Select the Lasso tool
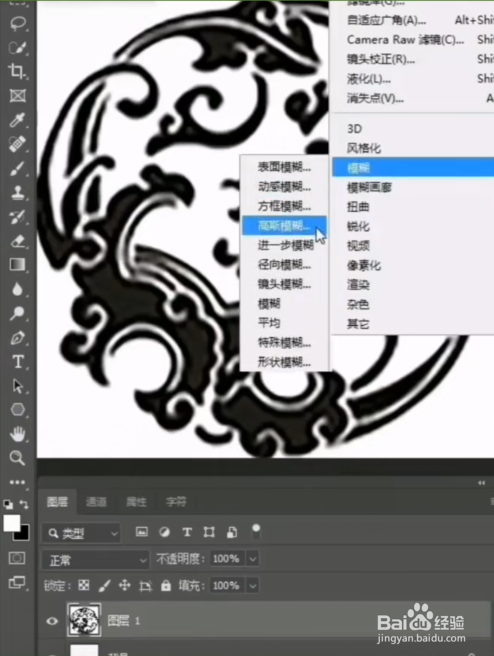The height and width of the screenshot is (656, 494). (18, 23)
